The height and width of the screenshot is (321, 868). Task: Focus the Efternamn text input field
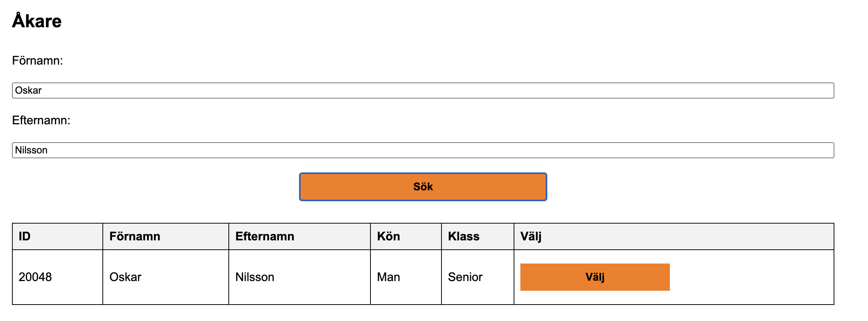422,150
